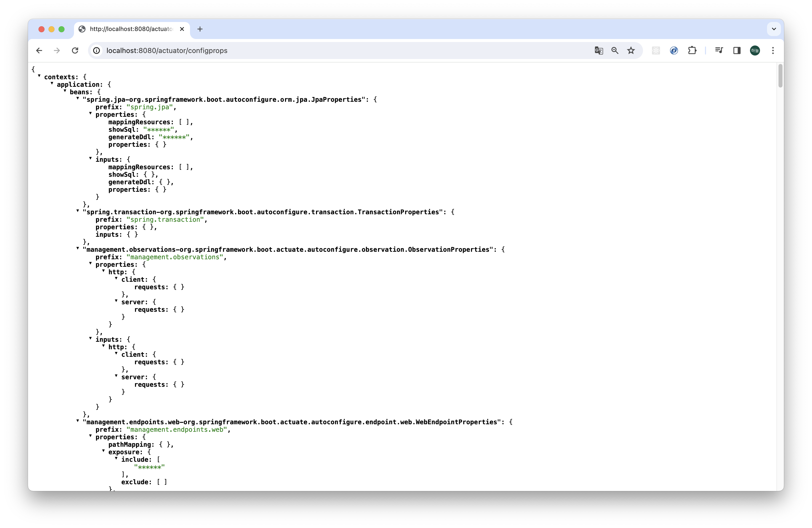This screenshot has width=812, height=528.
Task: Click the browser back arrow
Action: coord(39,50)
